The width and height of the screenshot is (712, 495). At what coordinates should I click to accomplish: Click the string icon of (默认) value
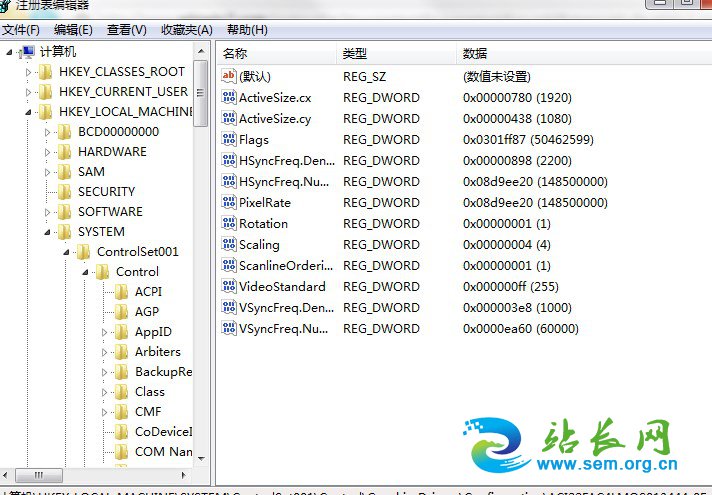[x=229, y=76]
